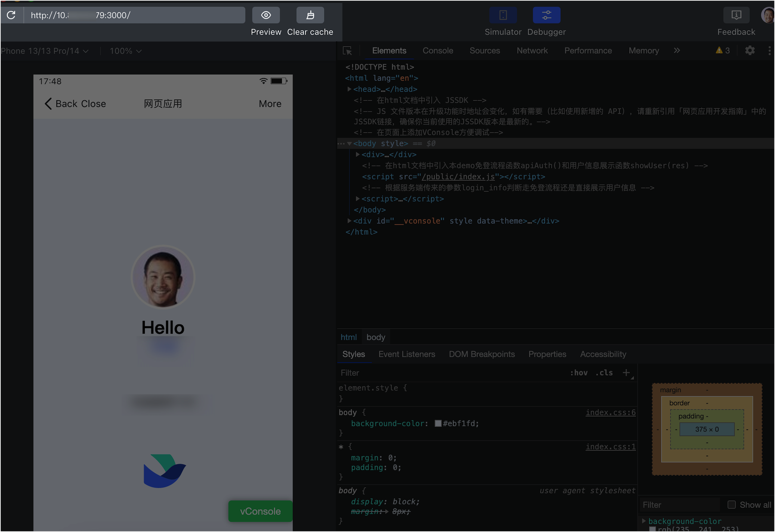Expand computed background-color property
The height and width of the screenshot is (532, 775).
coord(644,521)
